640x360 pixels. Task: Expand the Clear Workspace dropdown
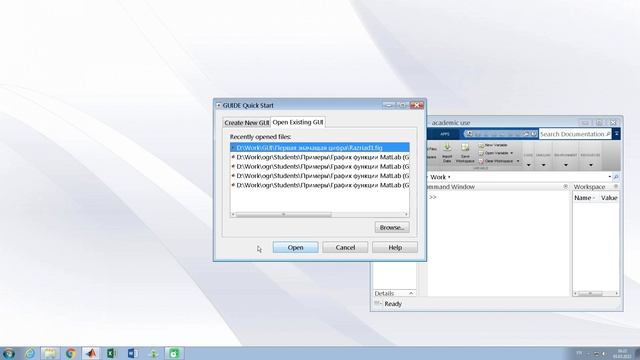click(x=518, y=161)
